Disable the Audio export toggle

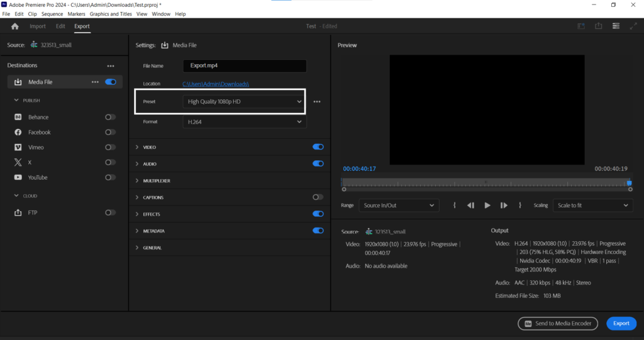pyautogui.click(x=318, y=163)
